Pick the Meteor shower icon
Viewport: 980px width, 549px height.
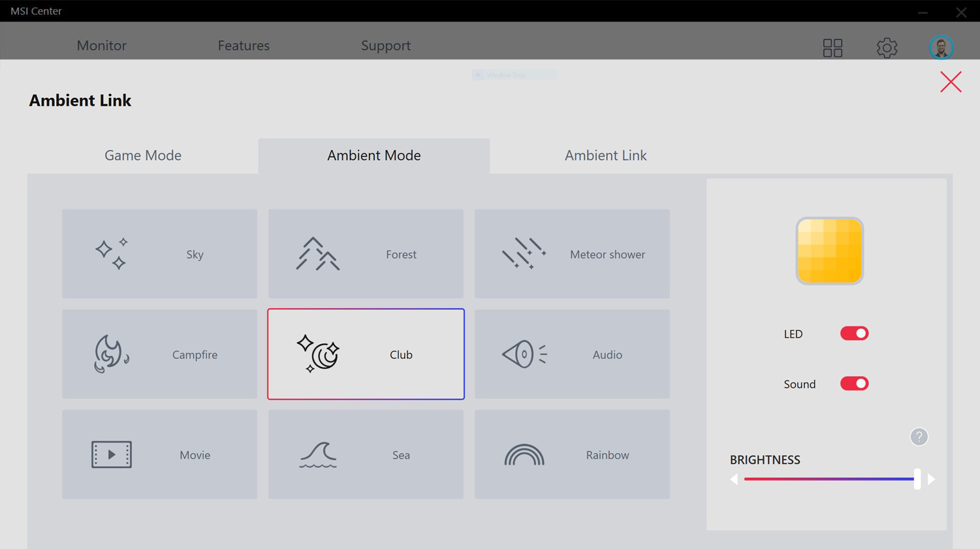tap(524, 254)
